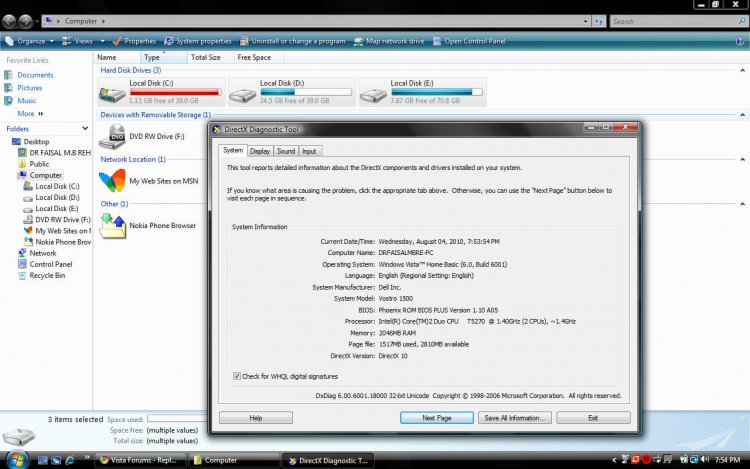Open Music favorite link
750x469 pixels.
pos(27,101)
